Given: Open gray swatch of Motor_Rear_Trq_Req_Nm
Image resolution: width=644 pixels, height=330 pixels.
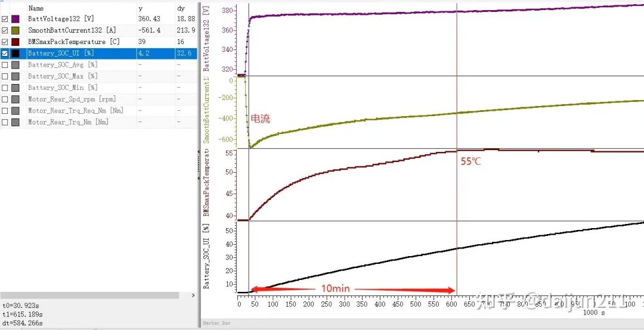Looking at the screenshot, I should (15, 111).
